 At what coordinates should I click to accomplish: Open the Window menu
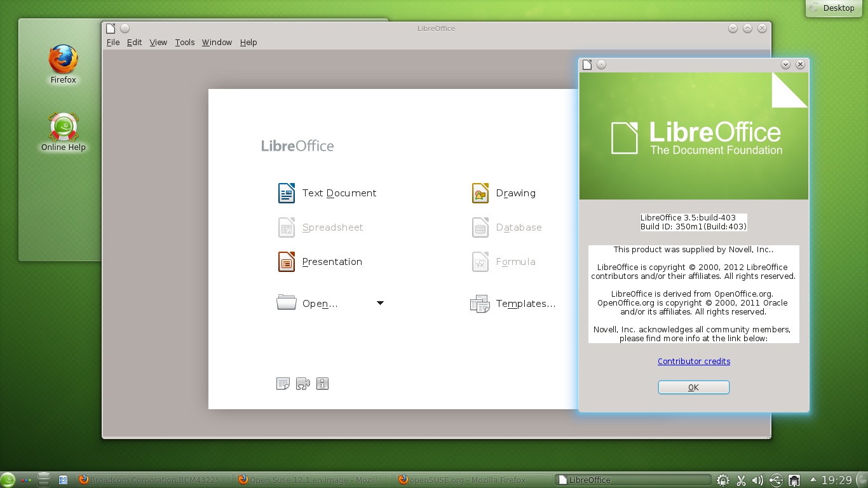coord(217,42)
